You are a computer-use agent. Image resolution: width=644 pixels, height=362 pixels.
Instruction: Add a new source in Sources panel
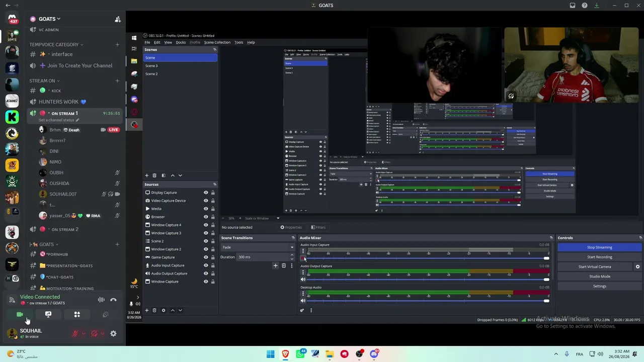pyautogui.click(x=147, y=310)
